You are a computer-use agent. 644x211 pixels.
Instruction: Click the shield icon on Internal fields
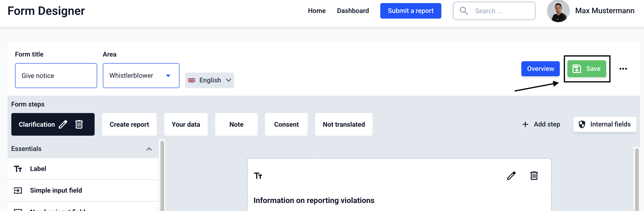(582, 124)
